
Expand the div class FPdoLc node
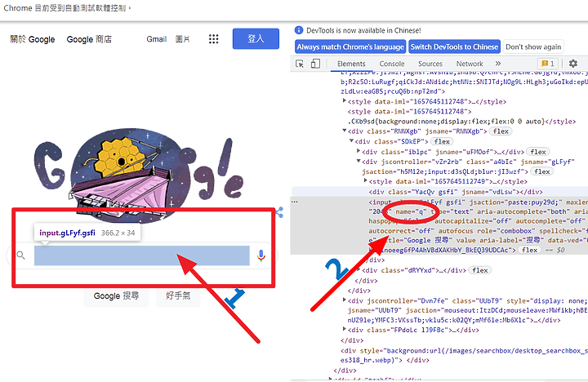[x=345, y=329]
